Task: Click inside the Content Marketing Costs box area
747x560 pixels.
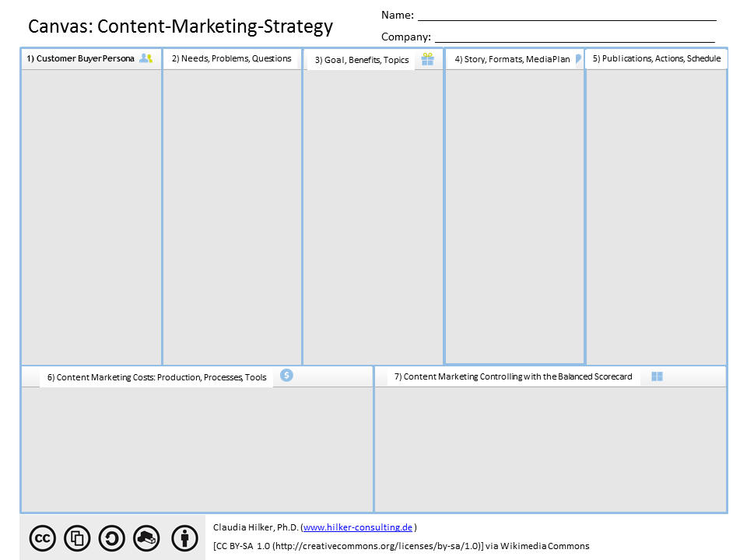Action: pyautogui.click(x=197, y=449)
